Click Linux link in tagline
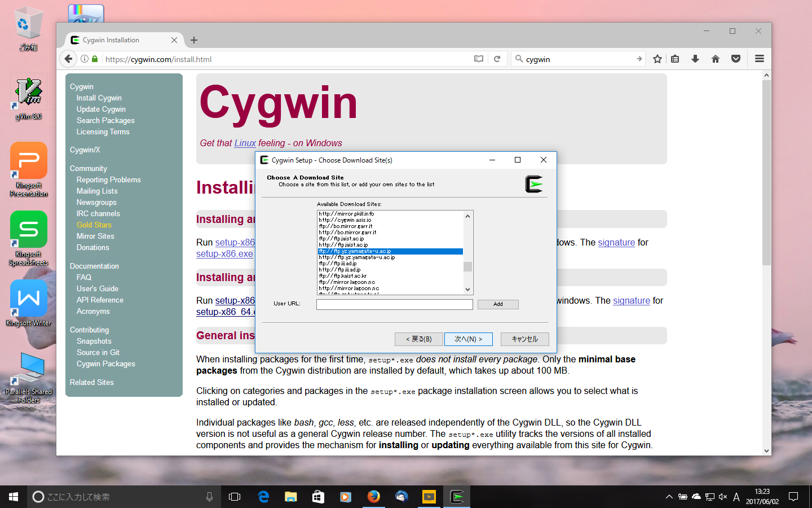Screen dimensions: 812x508 [245, 143]
